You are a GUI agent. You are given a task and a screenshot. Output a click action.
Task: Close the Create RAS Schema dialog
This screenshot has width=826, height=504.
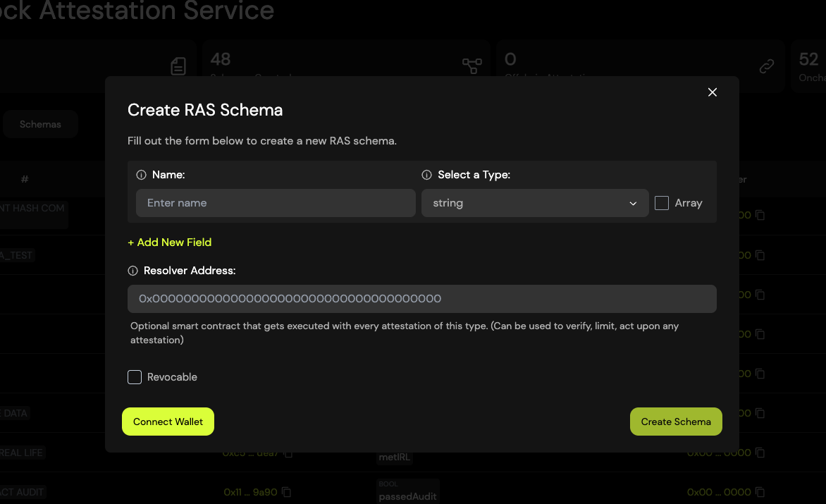click(x=712, y=92)
